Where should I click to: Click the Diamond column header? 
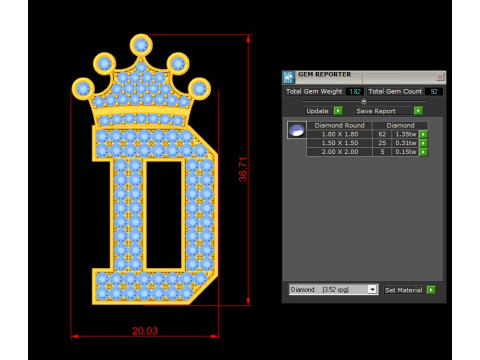[400, 125]
